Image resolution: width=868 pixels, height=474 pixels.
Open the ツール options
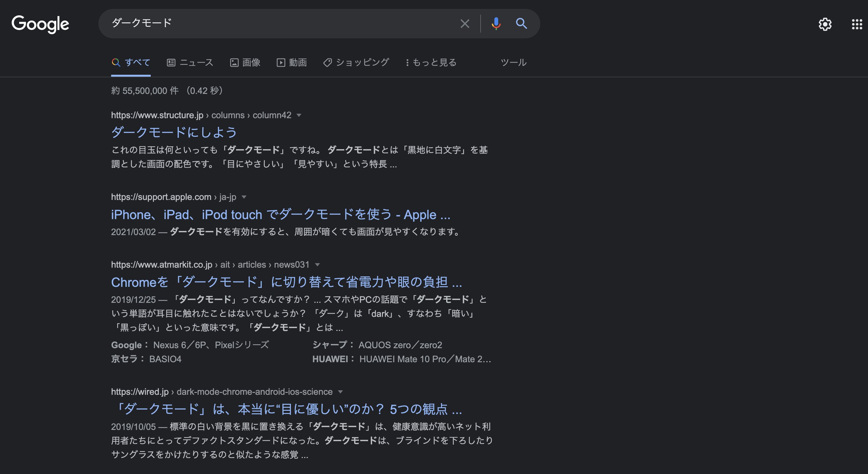514,62
